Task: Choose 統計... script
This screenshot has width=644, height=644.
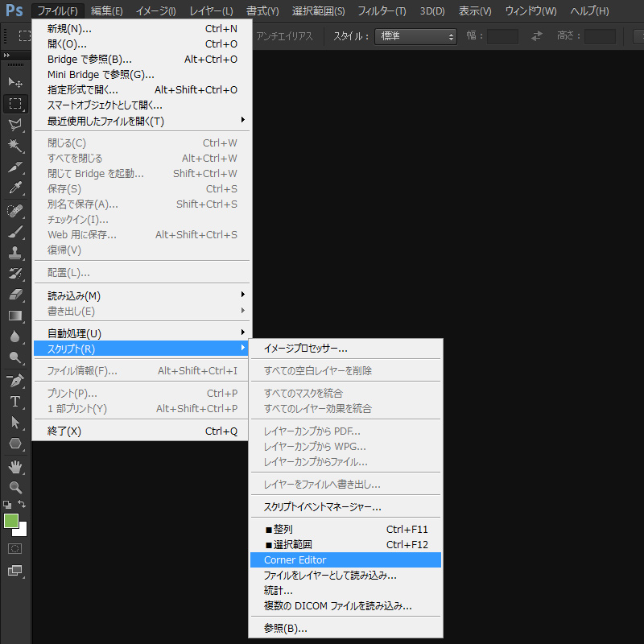Action: pyautogui.click(x=345, y=591)
